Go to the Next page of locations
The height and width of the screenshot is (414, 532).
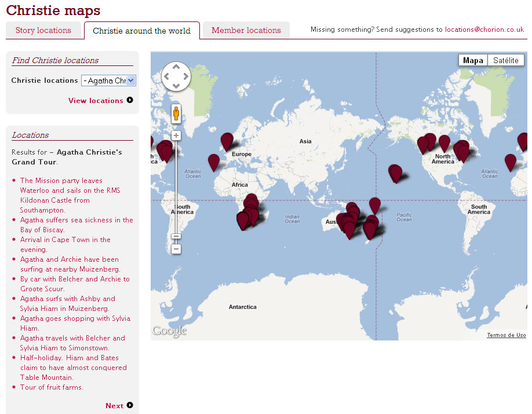pyautogui.click(x=114, y=406)
